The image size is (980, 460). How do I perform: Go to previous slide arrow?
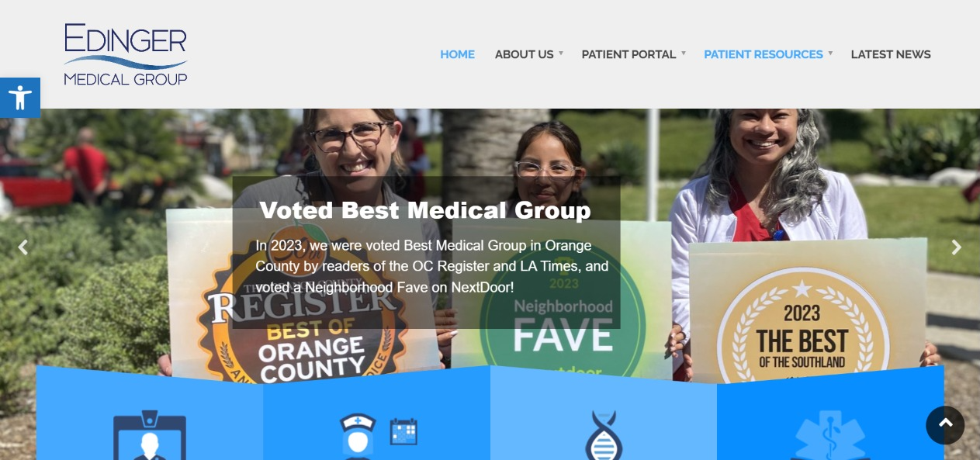(x=23, y=247)
